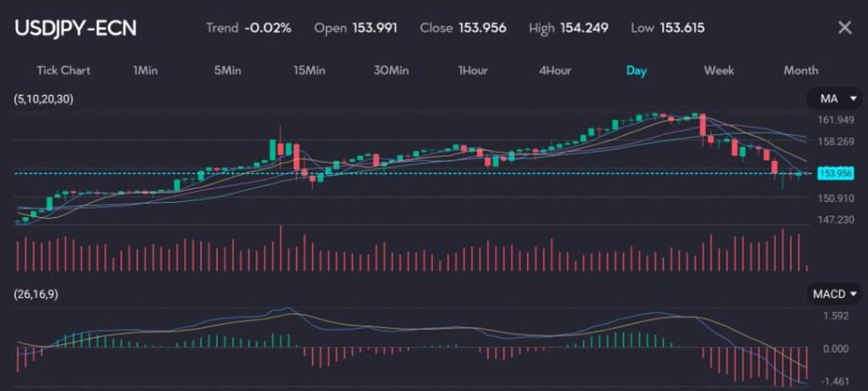Select the 5Min timeframe tab

(x=226, y=70)
